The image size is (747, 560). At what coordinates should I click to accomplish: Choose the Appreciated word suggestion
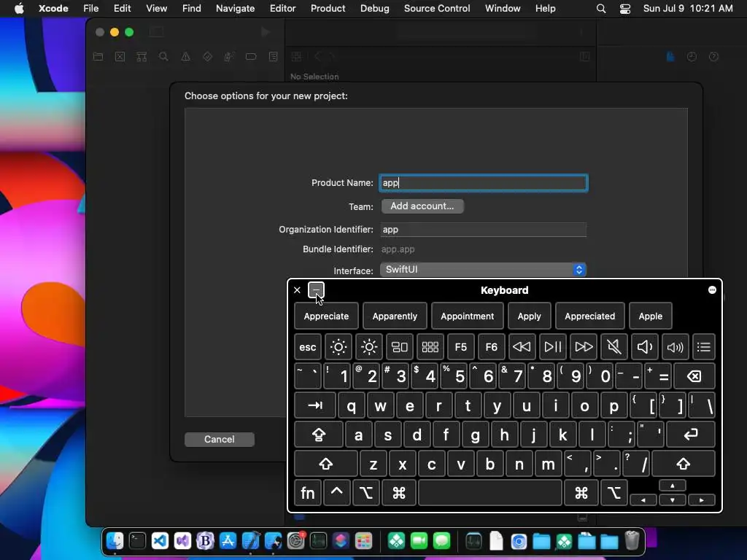point(589,316)
